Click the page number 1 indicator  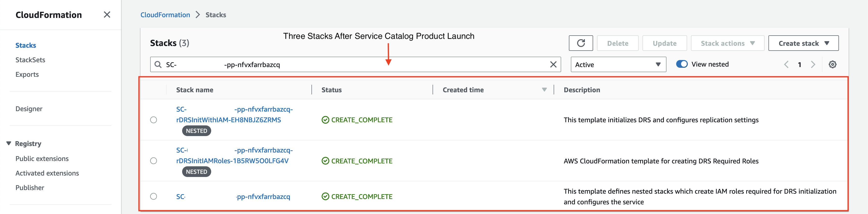pyautogui.click(x=799, y=64)
